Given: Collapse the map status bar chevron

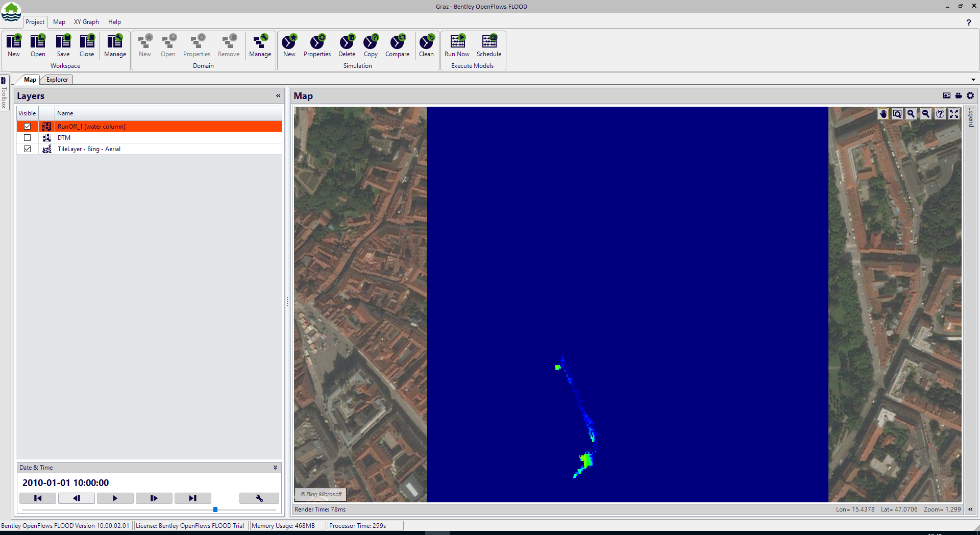Looking at the screenshot, I should pyautogui.click(x=970, y=509).
